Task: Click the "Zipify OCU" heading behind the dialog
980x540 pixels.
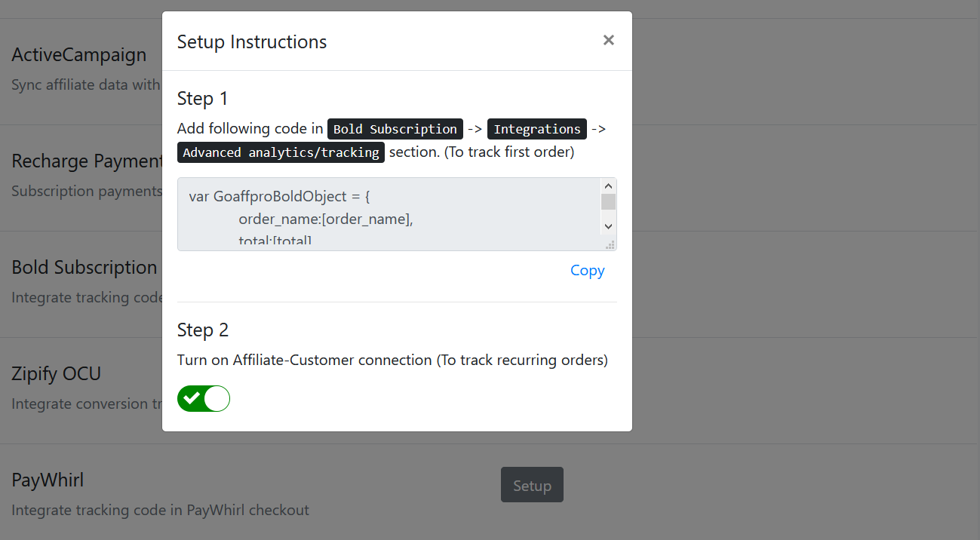Action: [x=57, y=374]
